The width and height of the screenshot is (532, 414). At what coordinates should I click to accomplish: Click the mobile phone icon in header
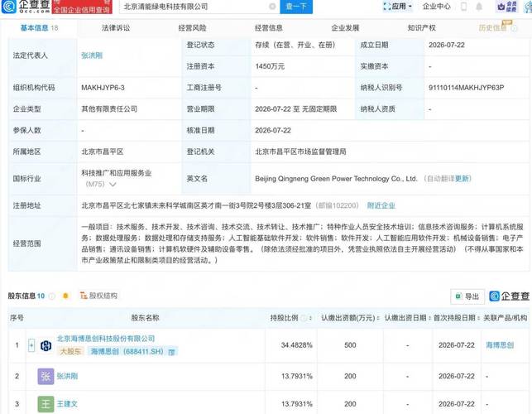point(464,7)
